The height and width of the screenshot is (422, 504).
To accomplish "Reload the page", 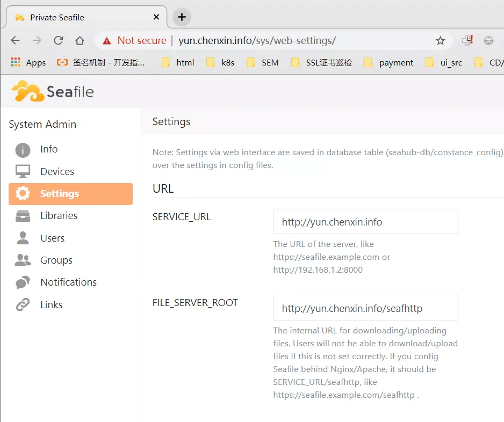I will coord(59,41).
